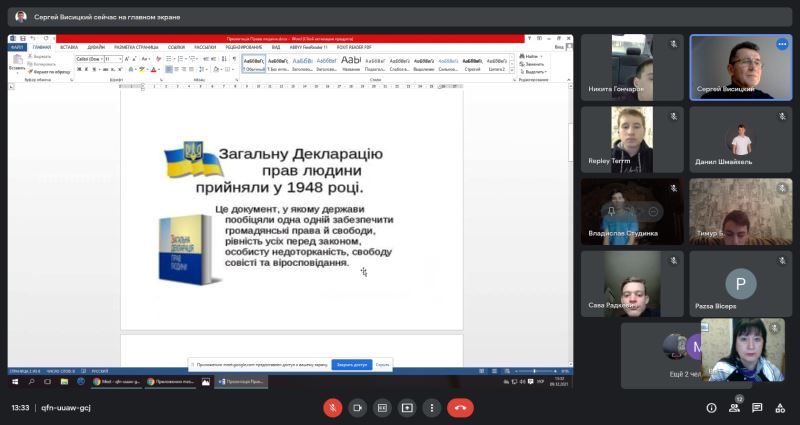
Task: Click the Скрыть link in sharing bar
Action: [x=383, y=365]
